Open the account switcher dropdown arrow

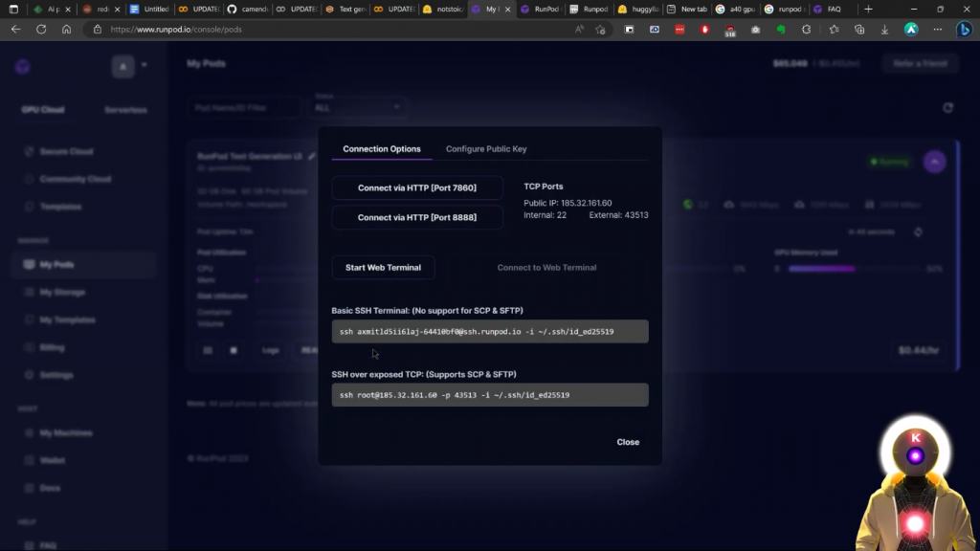(x=144, y=65)
